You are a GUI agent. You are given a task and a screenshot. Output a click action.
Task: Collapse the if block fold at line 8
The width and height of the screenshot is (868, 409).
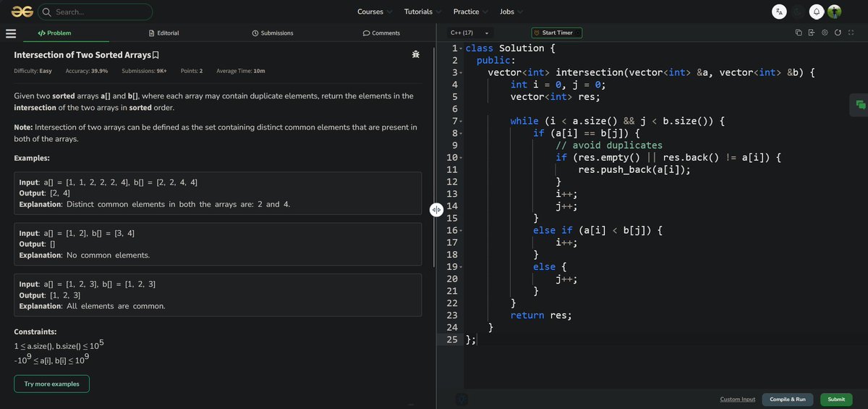click(x=461, y=133)
